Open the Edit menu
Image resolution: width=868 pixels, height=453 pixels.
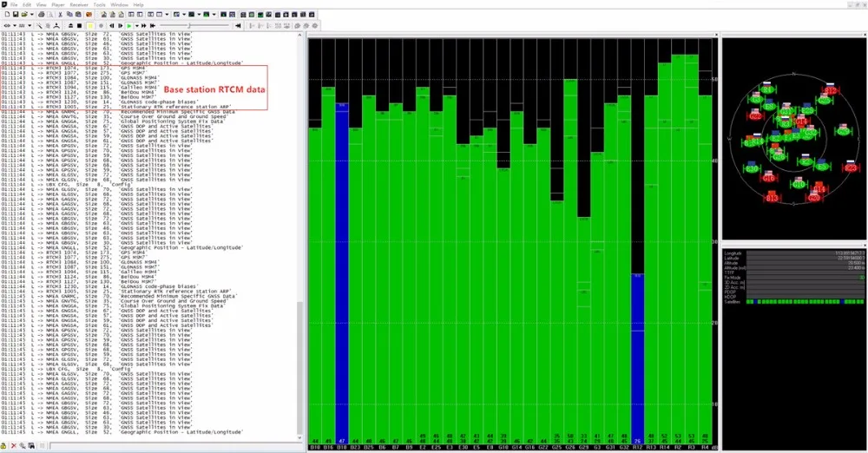click(27, 4)
